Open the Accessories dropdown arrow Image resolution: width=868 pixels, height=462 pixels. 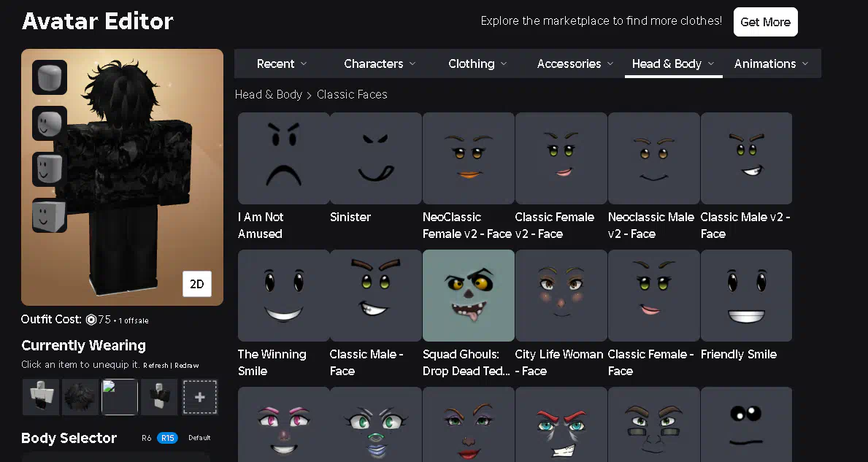click(x=610, y=63)
